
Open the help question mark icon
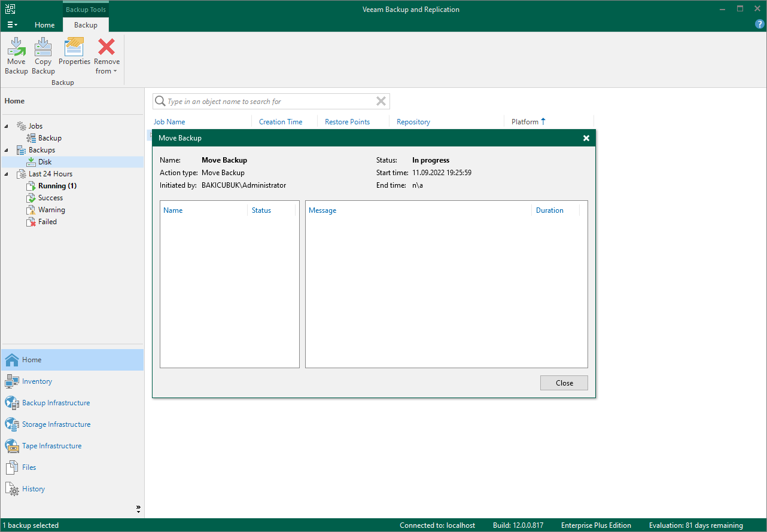pos(760,25)
